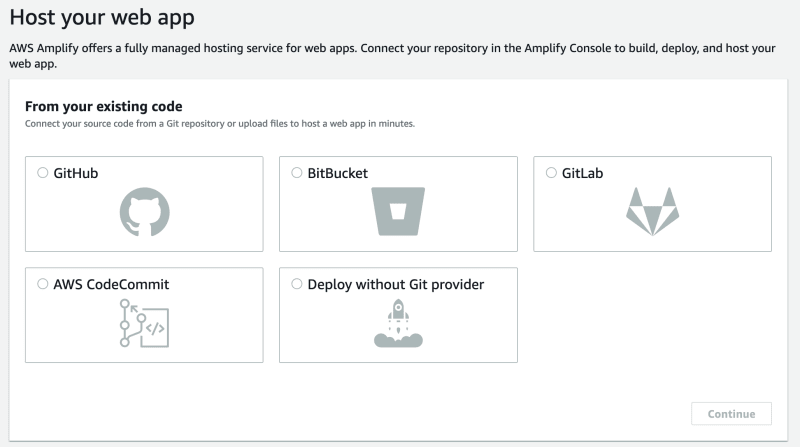Choose the GitLab radio option
Image resolution: width=800 pixels, height=447 pixels.
click(x=551, y=173)
